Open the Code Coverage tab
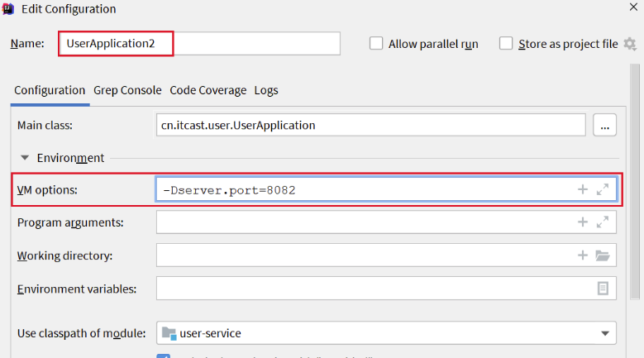 [208, 90]
